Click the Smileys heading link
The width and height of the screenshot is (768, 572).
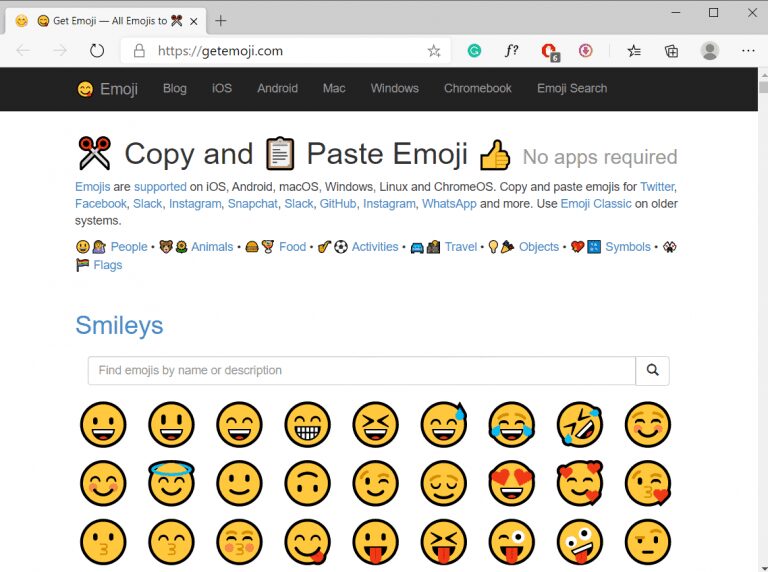click(119, 325)
